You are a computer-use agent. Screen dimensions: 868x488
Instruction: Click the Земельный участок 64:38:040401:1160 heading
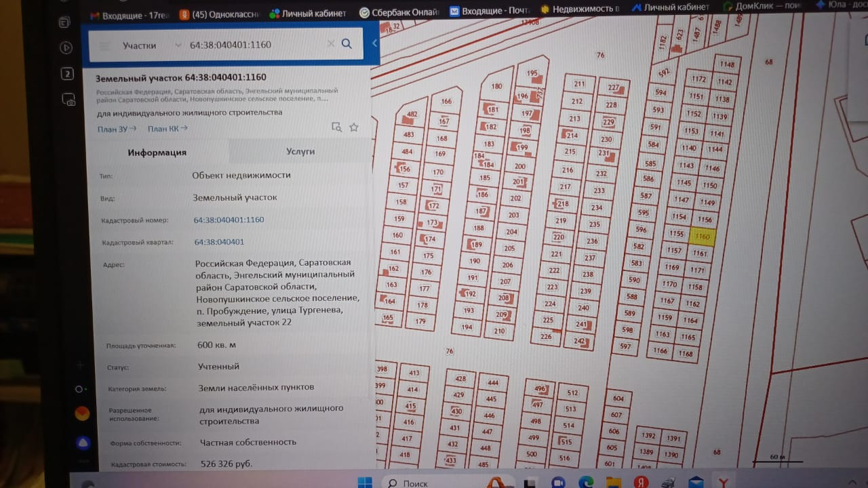click(x=181, y=78)
